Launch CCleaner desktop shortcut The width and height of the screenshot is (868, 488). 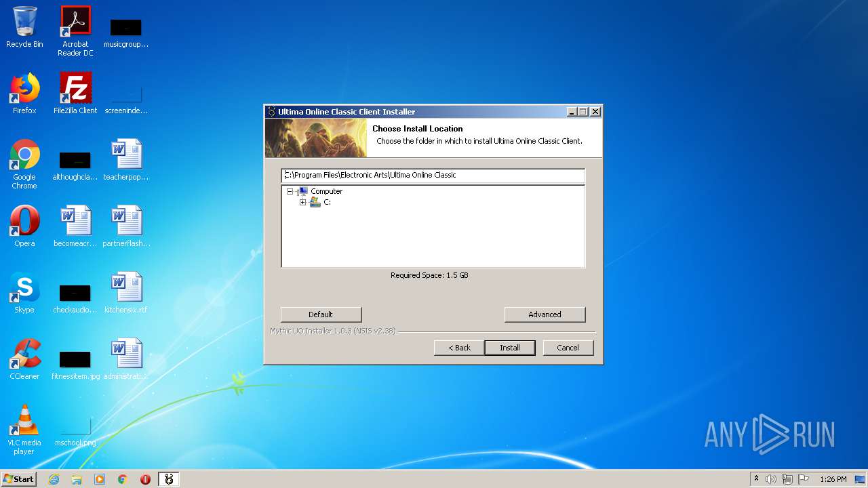pos(24,359)
